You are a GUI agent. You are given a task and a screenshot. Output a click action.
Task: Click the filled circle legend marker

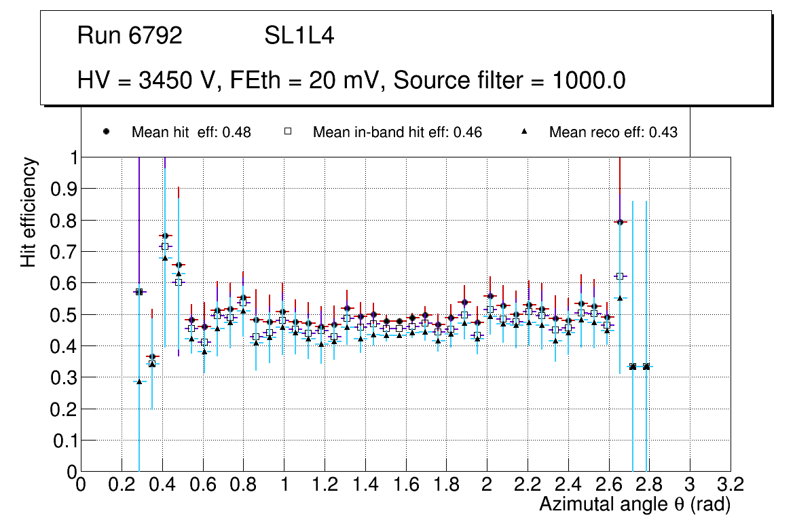(106, 132)
